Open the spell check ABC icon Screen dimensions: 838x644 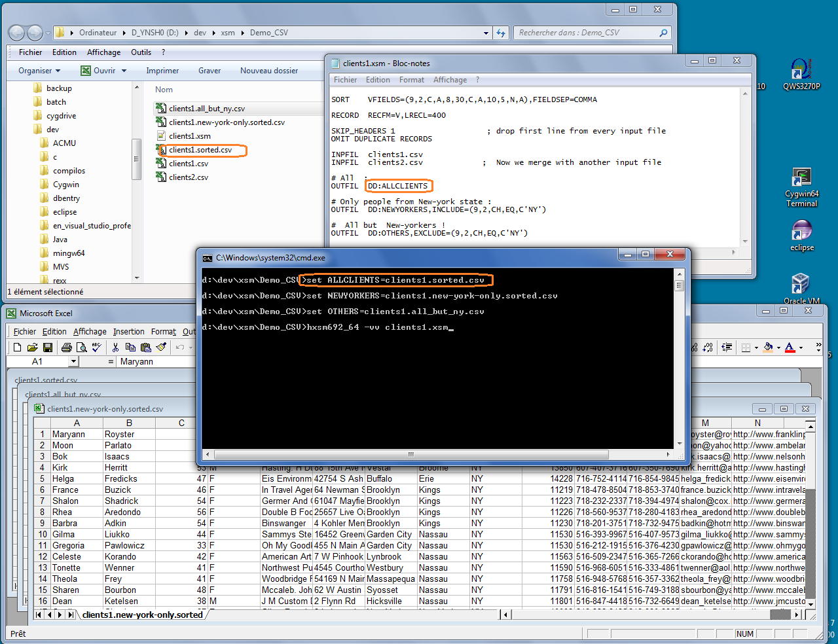[97, 348]
